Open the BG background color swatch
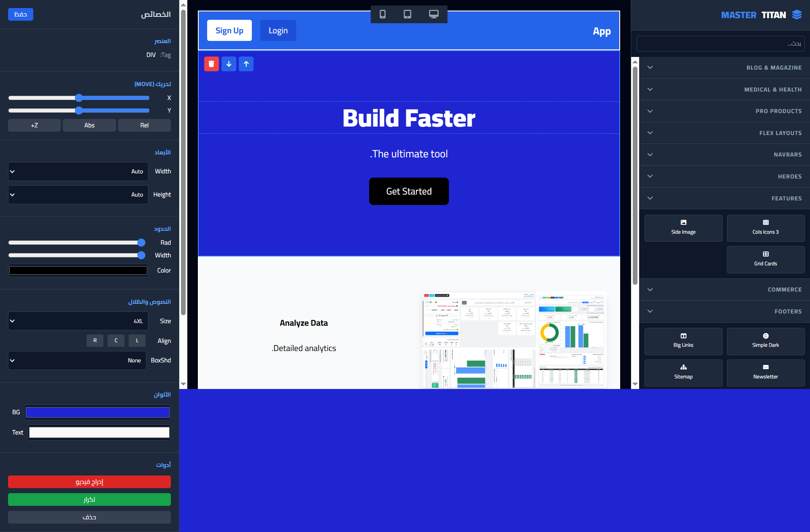Screen dimensions: 810x532 click(x=97, y=412)
